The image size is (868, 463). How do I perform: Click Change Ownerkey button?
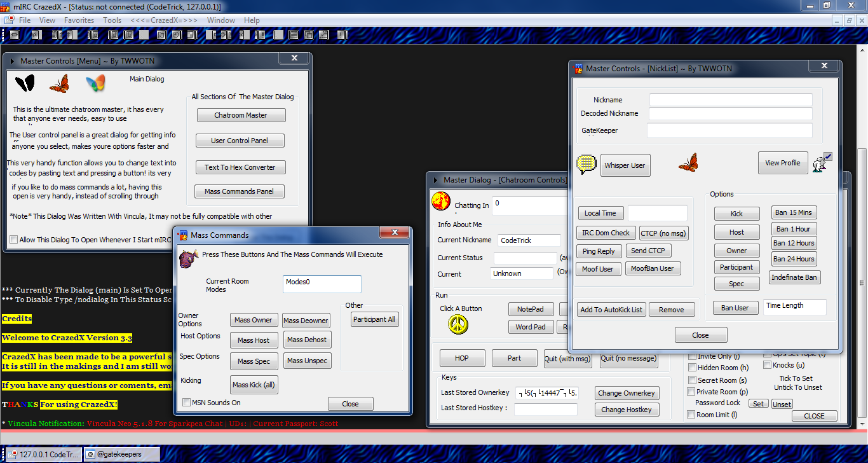627,393
